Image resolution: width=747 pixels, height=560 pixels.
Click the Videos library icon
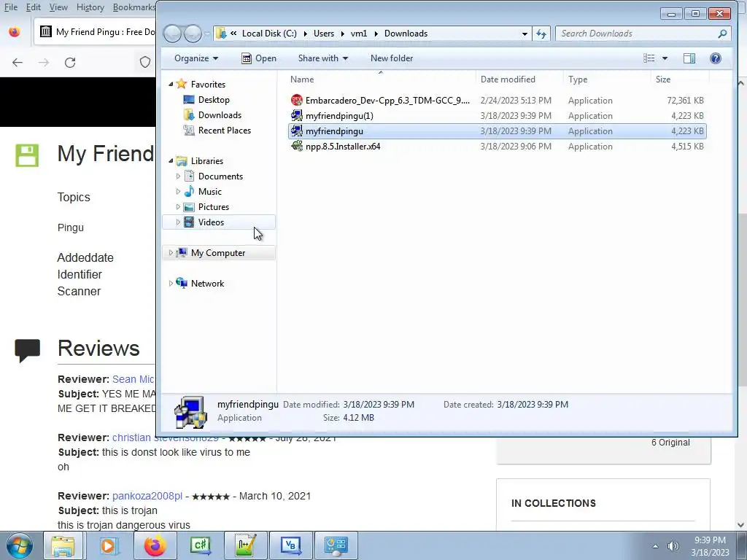pos(189,222)
